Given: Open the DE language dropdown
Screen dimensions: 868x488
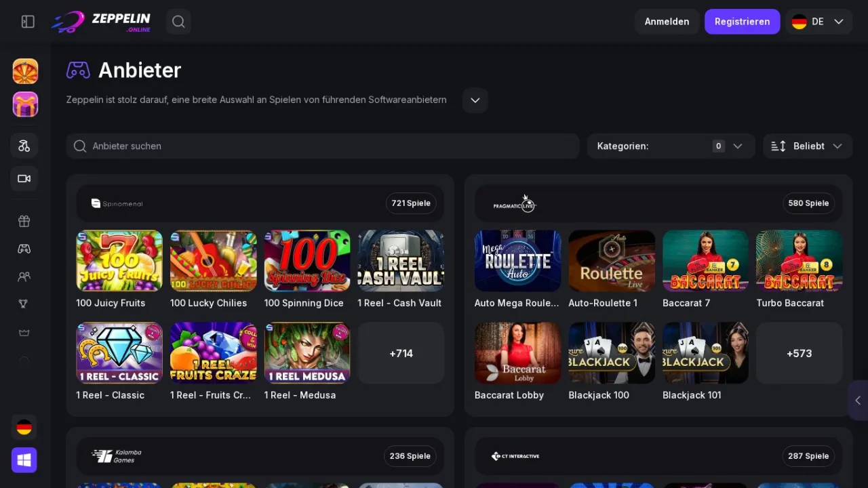Looking at the screenshot, I should [x=818, y=22].
